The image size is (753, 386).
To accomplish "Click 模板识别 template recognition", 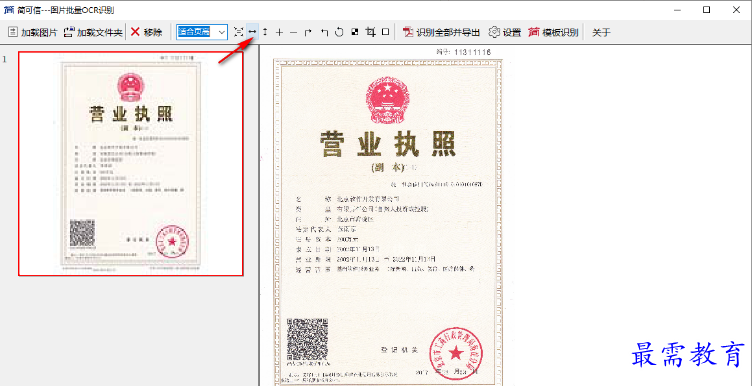I will click(553, 32).
